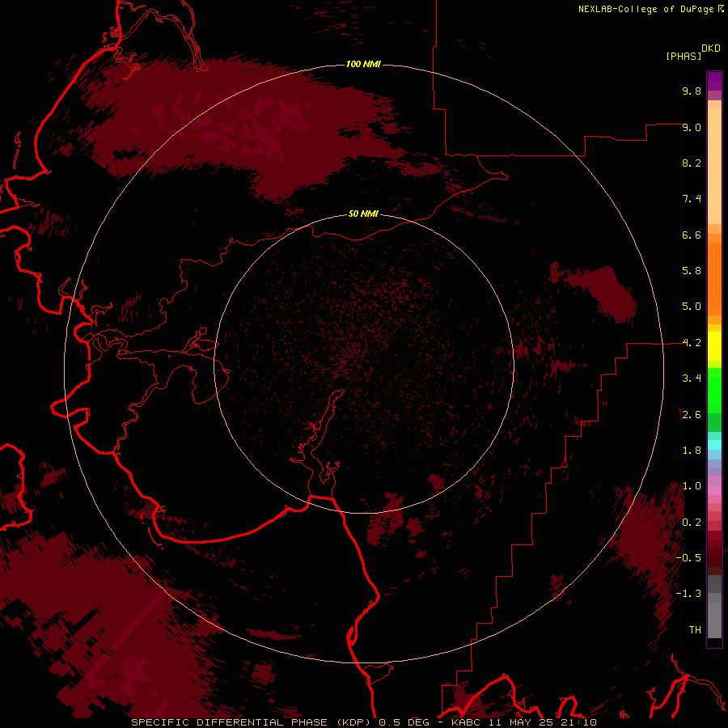Image resolution: width=728 pixels, height=728 pixels.
Task: Click the Specific Differential Phase caption text
Action: point(364,722)
